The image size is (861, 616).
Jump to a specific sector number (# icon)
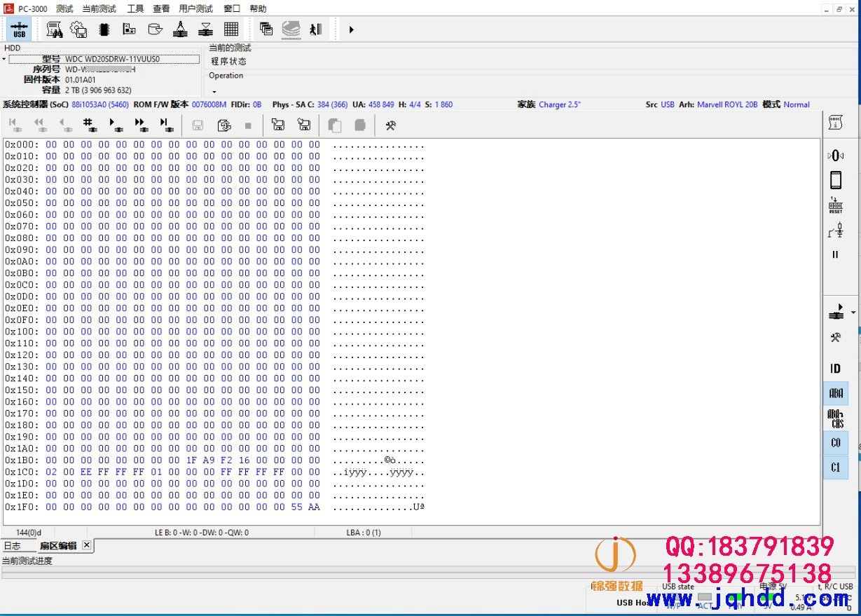click(x=89, y=125)
